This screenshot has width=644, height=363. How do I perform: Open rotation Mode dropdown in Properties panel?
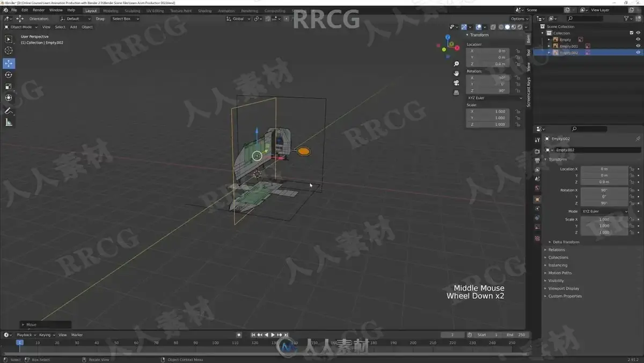coord(604,212)
